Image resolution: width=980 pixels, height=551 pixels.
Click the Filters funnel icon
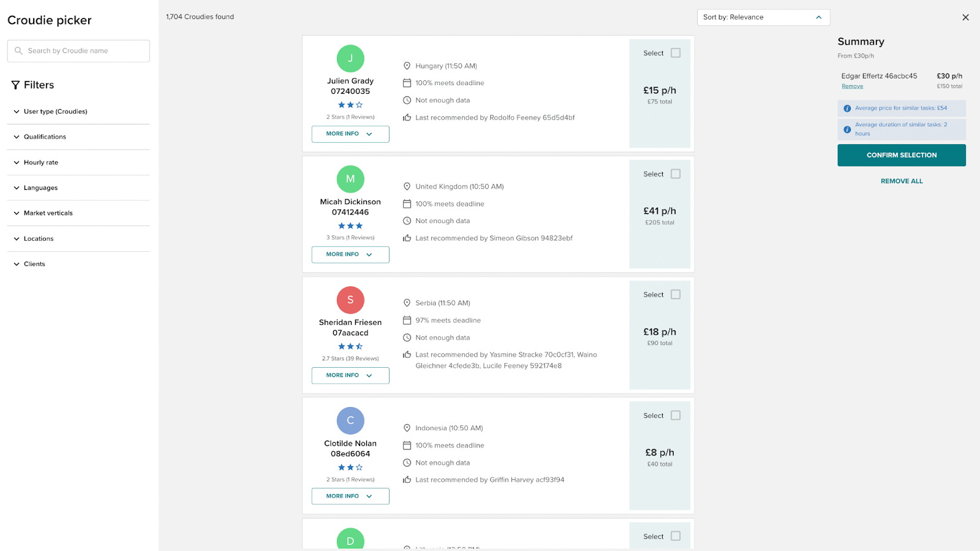point(15,85)
